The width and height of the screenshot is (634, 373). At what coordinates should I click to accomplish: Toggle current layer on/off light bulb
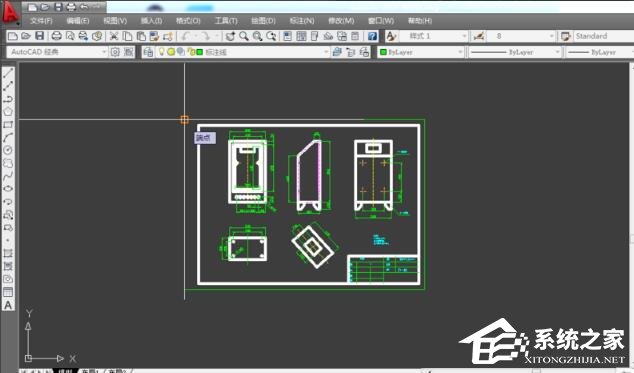pyautogui.click(x=162, y=52)
